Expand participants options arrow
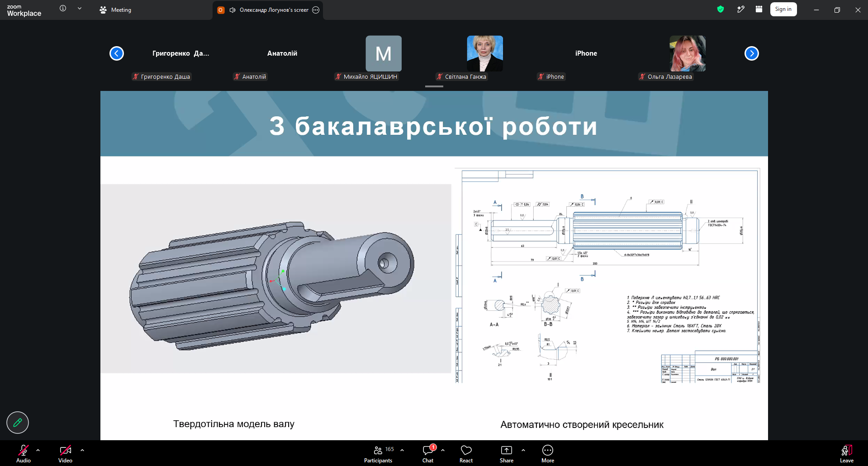This screenshot has height=466, width=868. point(402,450)
